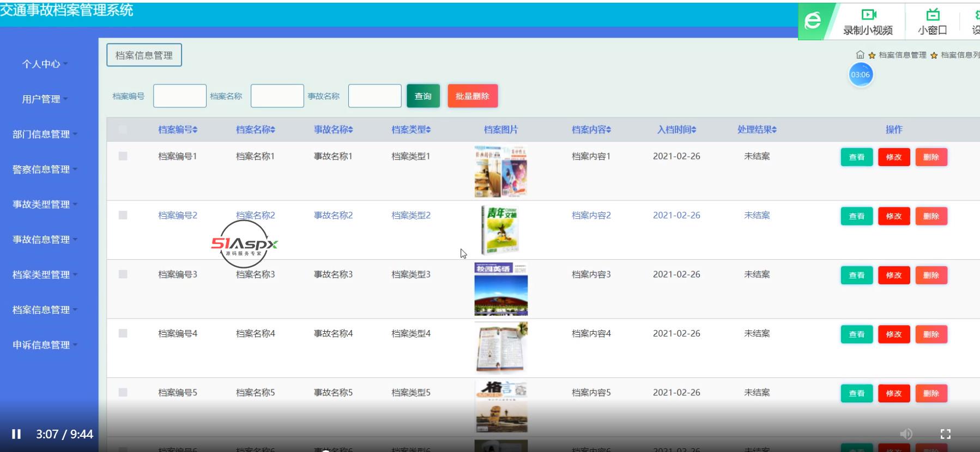Select the header select-all checkbox
This screenshot has height=452, width=980.
tap(123, 130)
